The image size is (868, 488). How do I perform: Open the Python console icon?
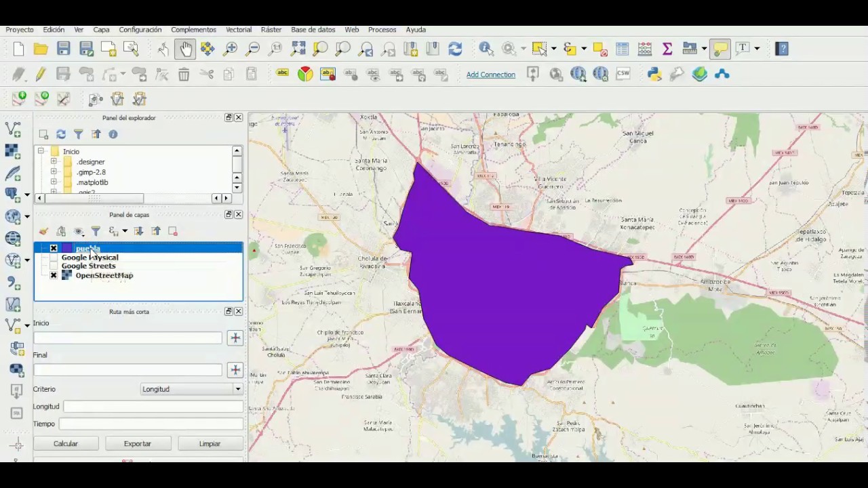(x=654, y=74)
